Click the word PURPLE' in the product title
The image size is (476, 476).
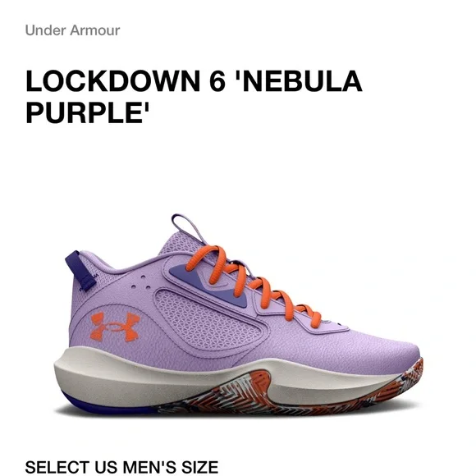click(88, 112)
